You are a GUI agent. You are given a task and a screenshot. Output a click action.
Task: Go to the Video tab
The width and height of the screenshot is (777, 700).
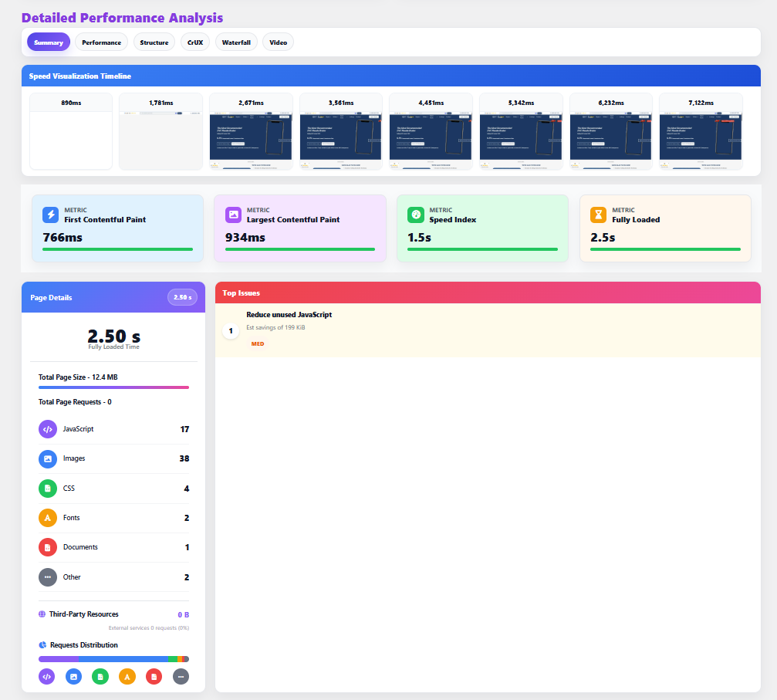(x=278, y=42)
